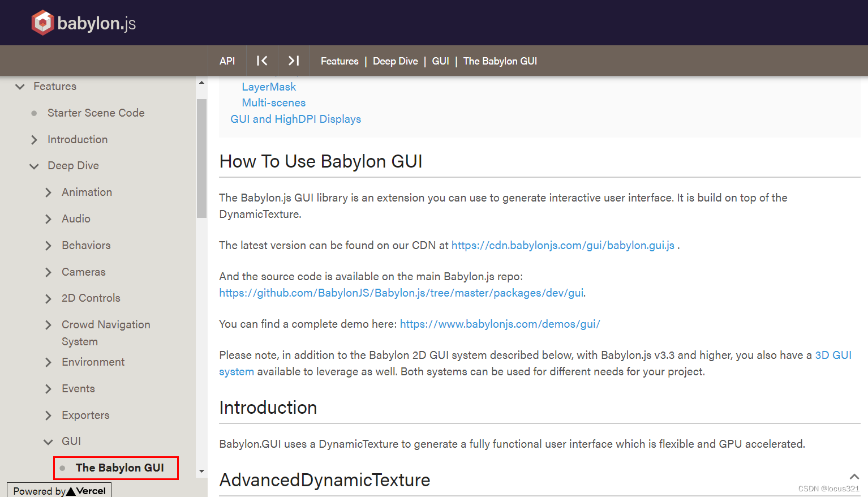Open Starter Scene Code in sidebar
The height and width of the screenshot is (497, 868).
click(x=96, y=113)
